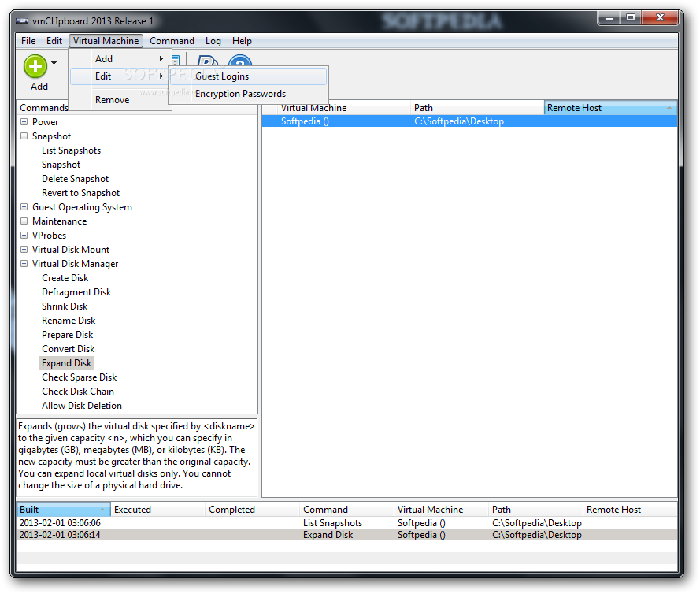Select log row 2013-02-01 03:06:06
The image size is (700, 594).
pyautogui.click(x=347, y=523)
